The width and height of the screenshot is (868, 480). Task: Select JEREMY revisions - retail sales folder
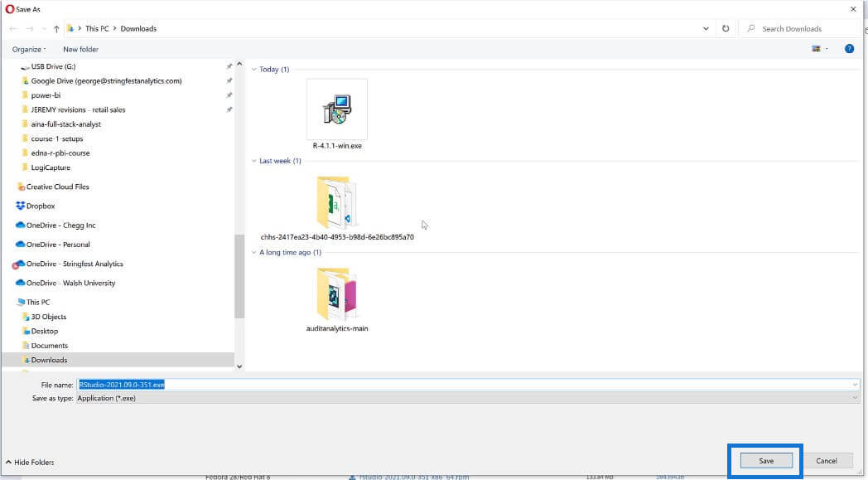(x=78, y=109)
